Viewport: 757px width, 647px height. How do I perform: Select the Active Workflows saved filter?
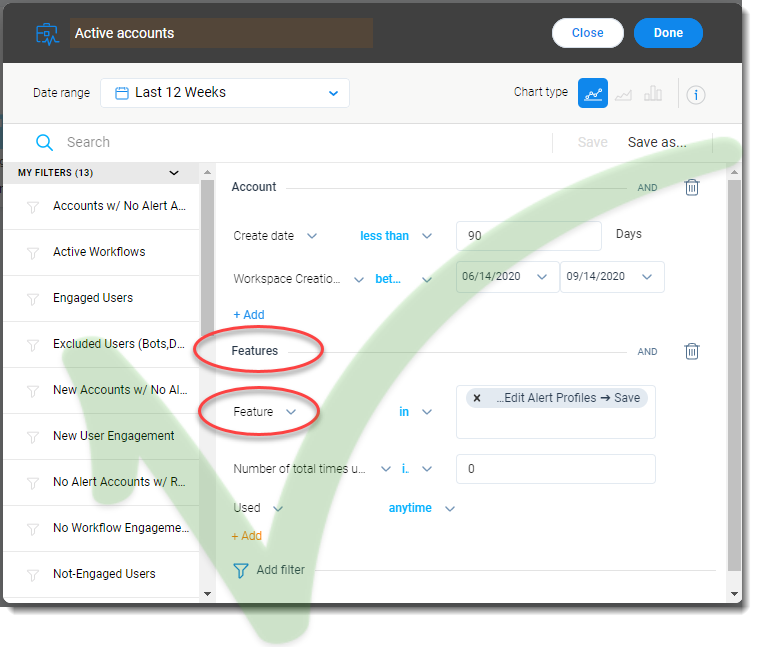101,253
